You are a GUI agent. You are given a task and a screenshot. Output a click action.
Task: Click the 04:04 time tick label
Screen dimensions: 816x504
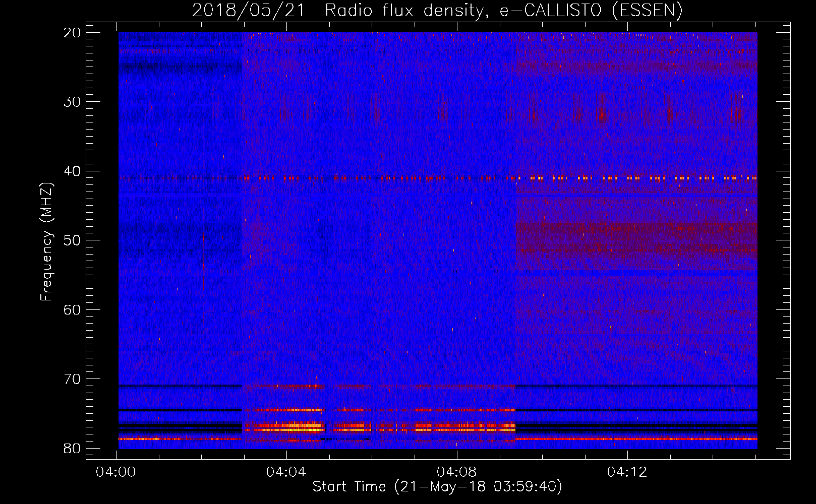click(286, 472)
